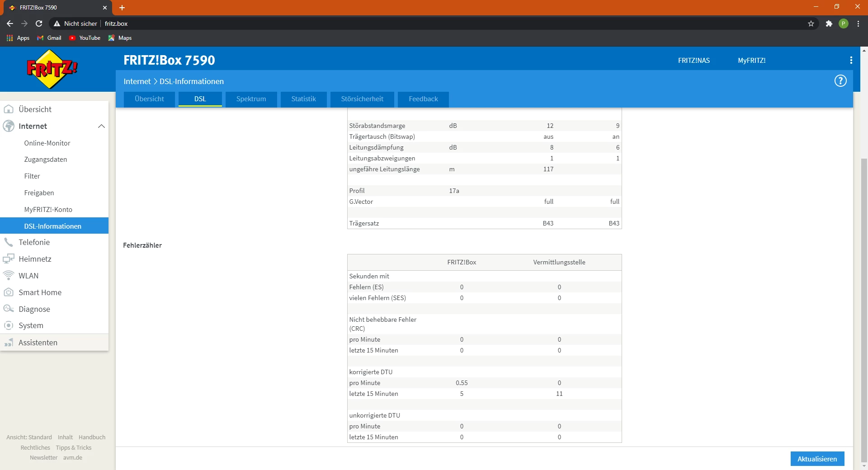Click the Assistenten wizard icon

pyautogui.click(x=9, y=343)
